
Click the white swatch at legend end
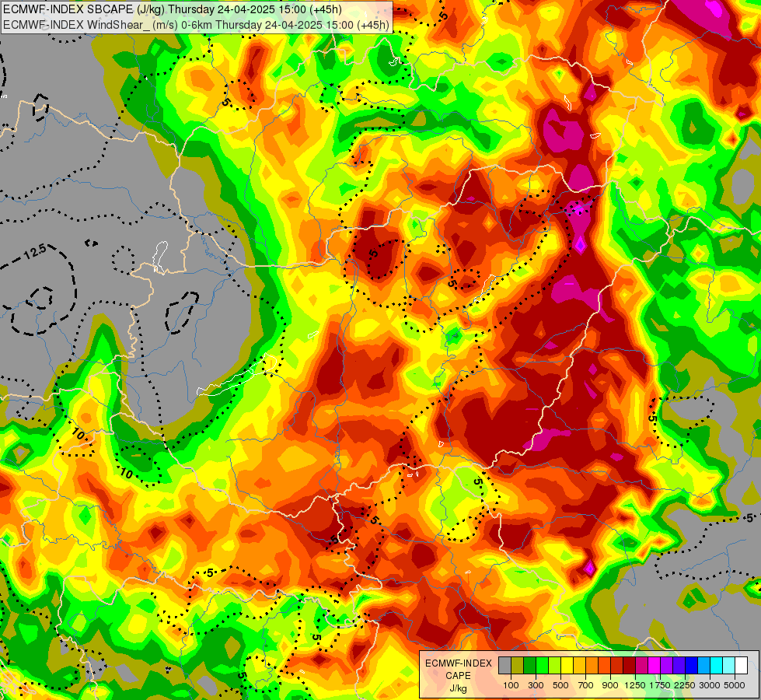tap(741, 665)
